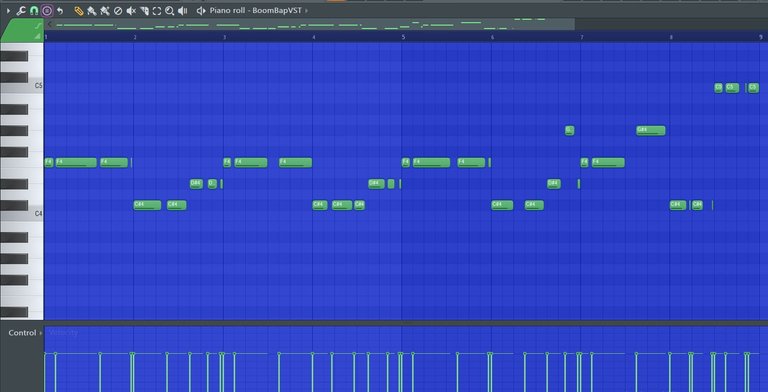Open the piano roll wrench tools menu
This screenshot has height=392, width=768.
pos(21,11)
